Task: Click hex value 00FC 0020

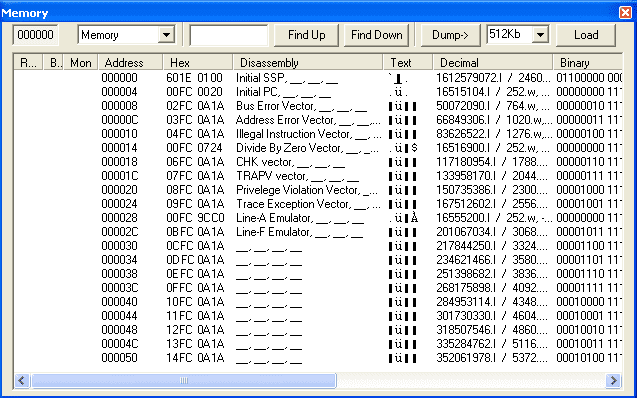Action: coord(195,92)
